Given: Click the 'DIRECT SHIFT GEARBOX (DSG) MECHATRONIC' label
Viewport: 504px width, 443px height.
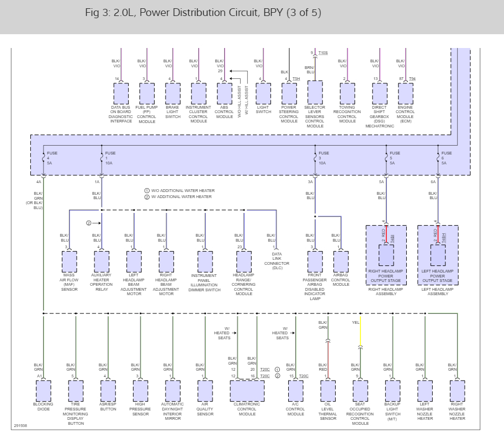Looking at the screenshot, I should (380, 116).
